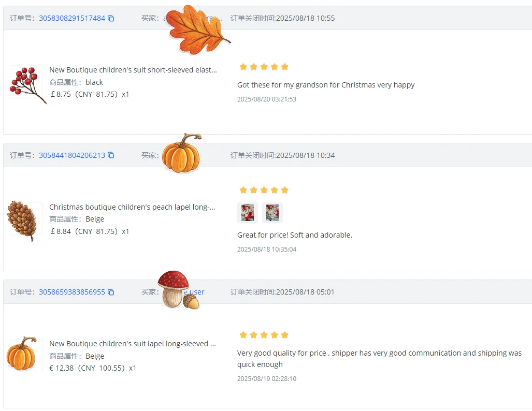The height and width of the screenshot is (411, 532).
Task: Click the mushroom and acorn icon in third order header
Action: (179, 290)
